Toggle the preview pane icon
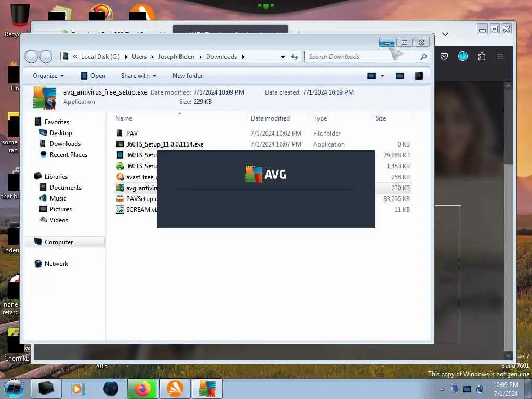The image size is (532, 399). [400, 76]
